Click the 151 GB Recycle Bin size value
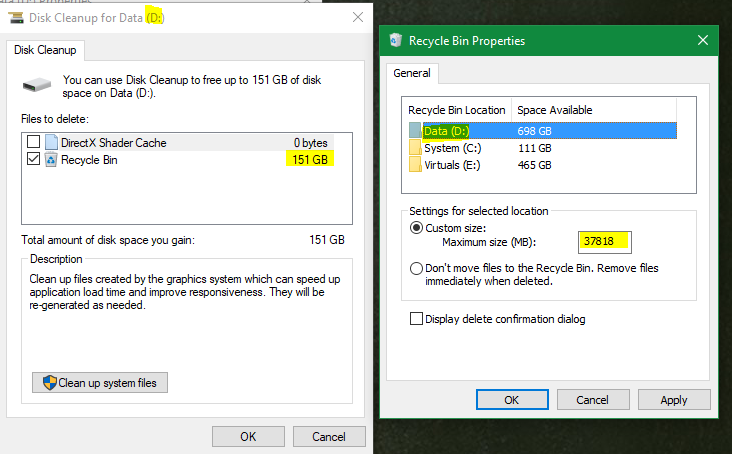 point(310,160)
